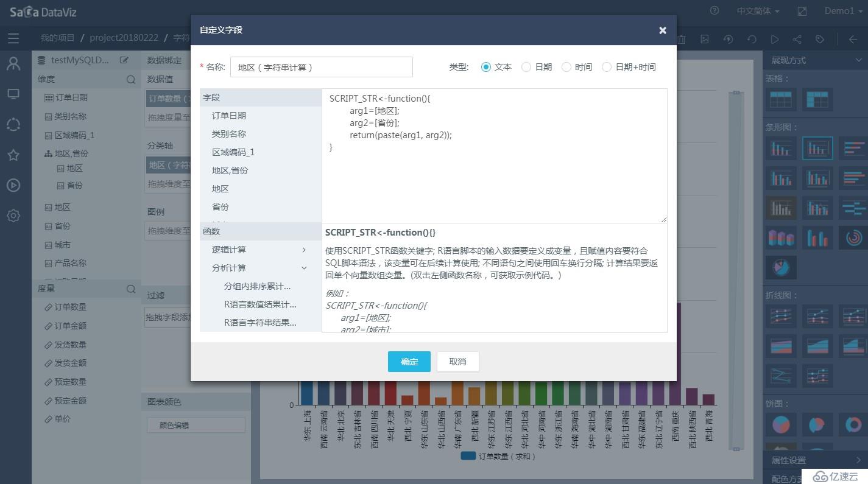Image resolution: width=868 pixels, height=484 pixels.
Task: Select the 时间 type radio button
Action: point(566,67)
